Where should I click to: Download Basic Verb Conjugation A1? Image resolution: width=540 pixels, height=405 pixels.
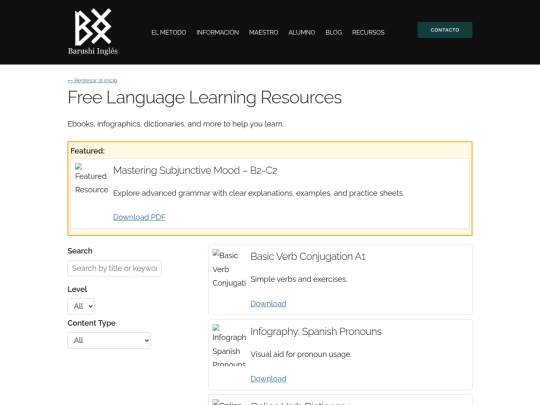[x=268, y=303]
